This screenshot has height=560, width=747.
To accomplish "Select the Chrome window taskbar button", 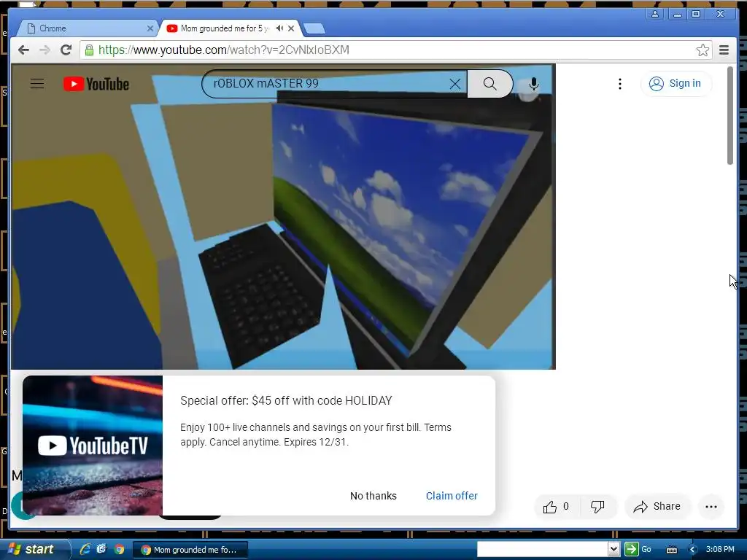I will (x=190, y=550).
